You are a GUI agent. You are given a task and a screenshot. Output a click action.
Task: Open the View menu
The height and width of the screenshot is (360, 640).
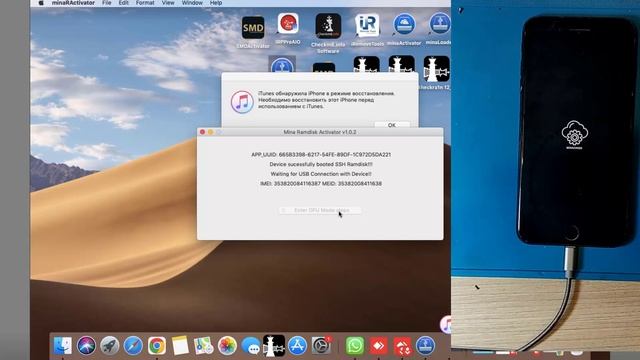(x=168, y=3)
